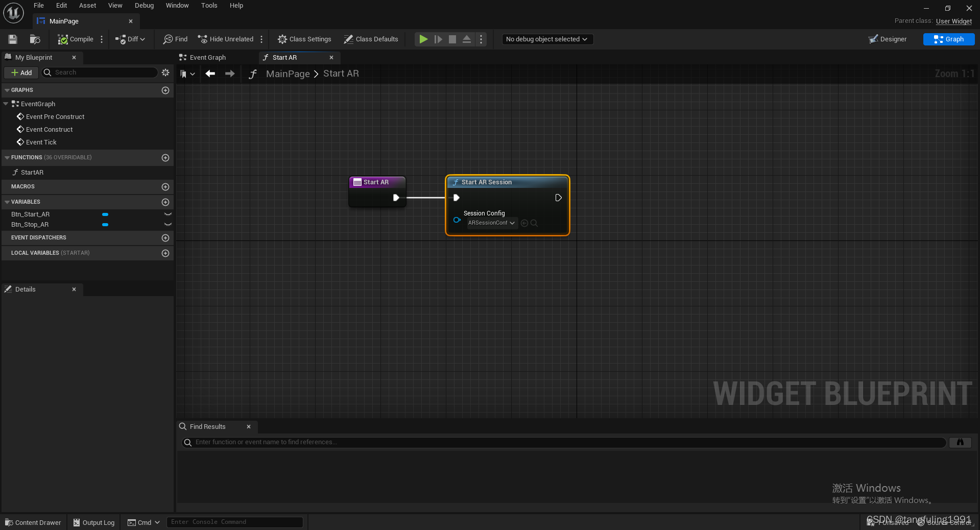Viewport: 980px width, 530px height.
Task: Collapse the VARIABLES section
Action: pos(7,202)
